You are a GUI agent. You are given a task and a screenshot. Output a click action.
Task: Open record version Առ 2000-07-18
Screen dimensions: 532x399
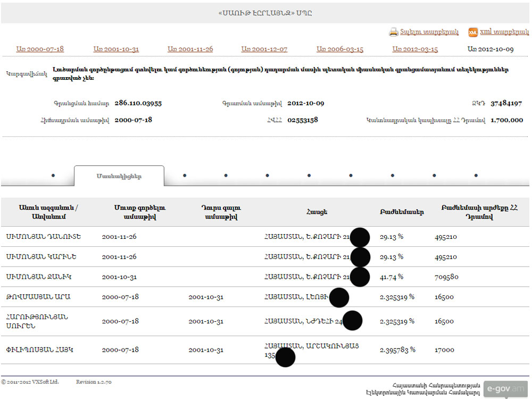click(40, 49)
